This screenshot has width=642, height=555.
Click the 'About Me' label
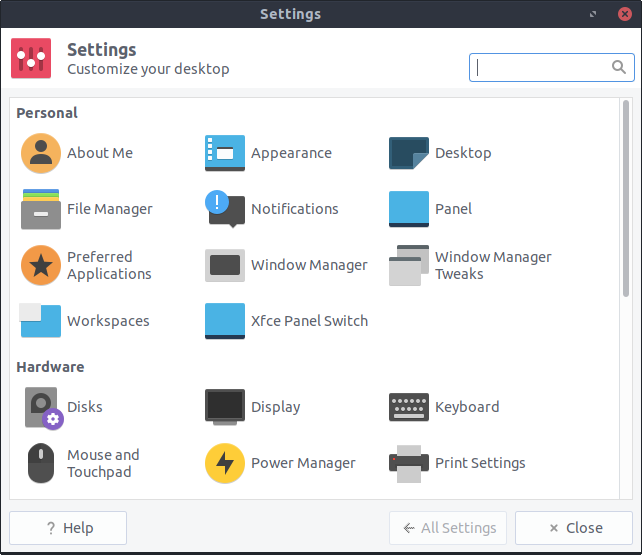(x=100, y=153)
